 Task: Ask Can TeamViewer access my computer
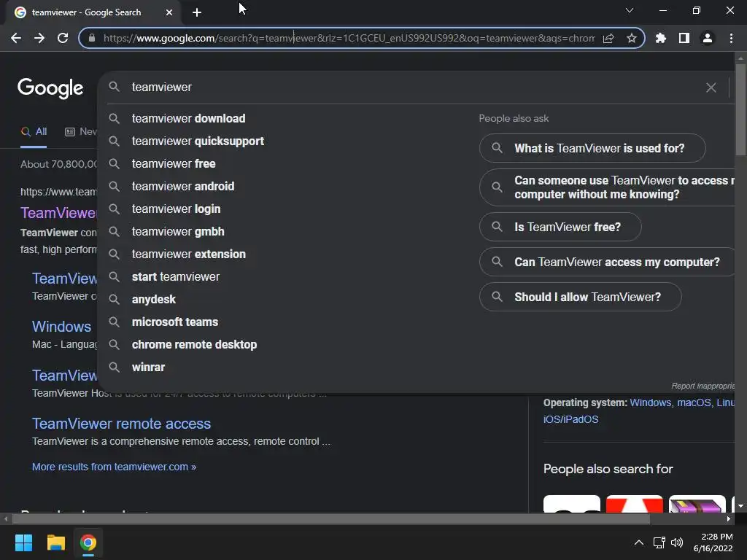tap(608, 262)
